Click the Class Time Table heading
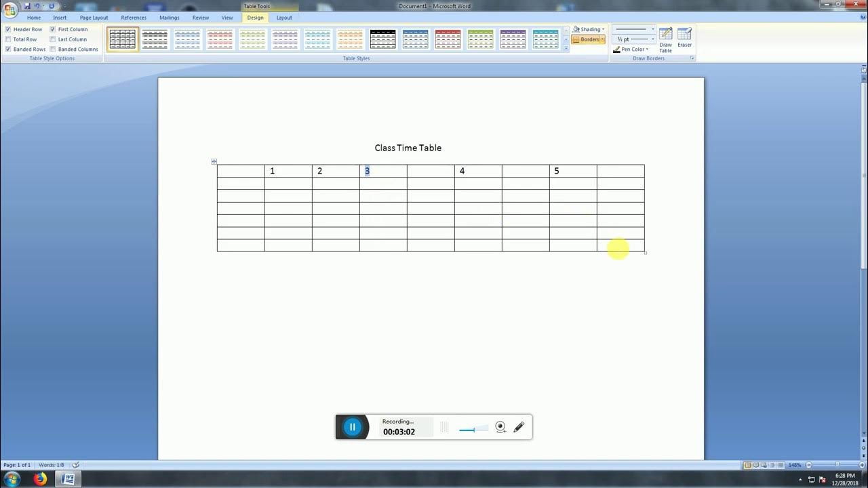The height and width of the screenshot is (488, 868). [408, 148]
